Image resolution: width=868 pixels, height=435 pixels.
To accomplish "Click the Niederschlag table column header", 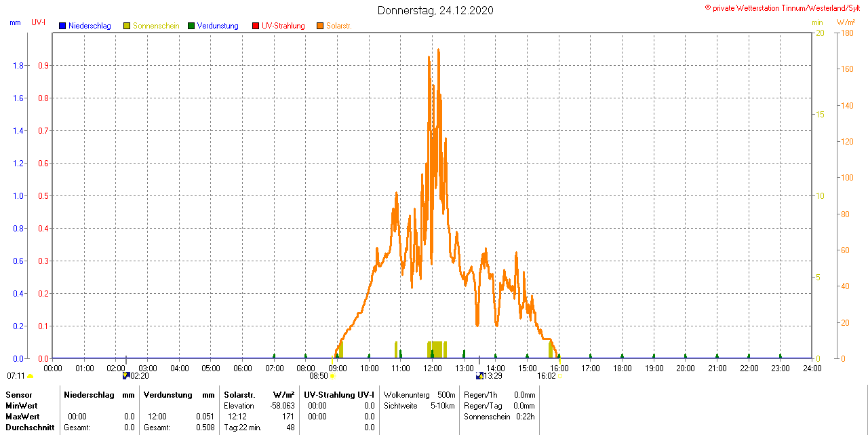I will pyautogui.click(x=90, y=395).
